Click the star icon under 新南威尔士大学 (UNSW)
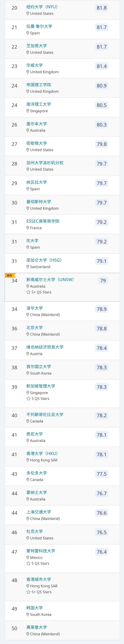Viewport: 124px width, 644px height. click(x=28, y=292)
